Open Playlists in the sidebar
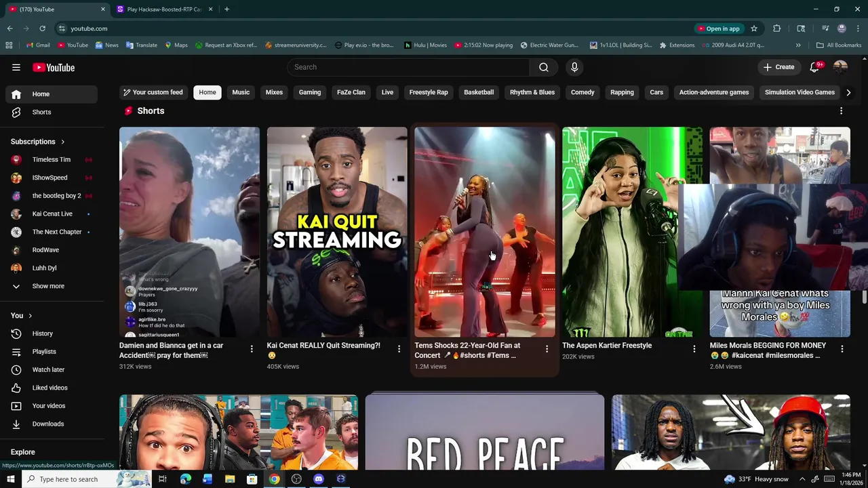868x488 pixels. pos(52,352)
